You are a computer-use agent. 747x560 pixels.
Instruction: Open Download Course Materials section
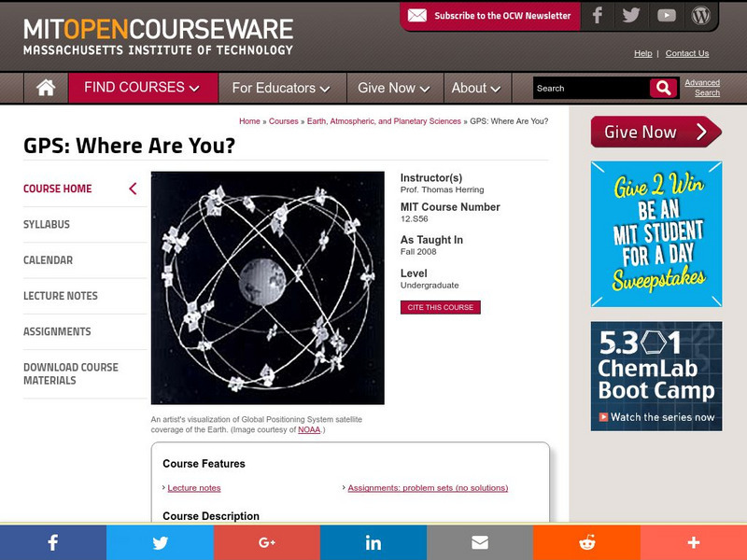click(x=71, y=374)
